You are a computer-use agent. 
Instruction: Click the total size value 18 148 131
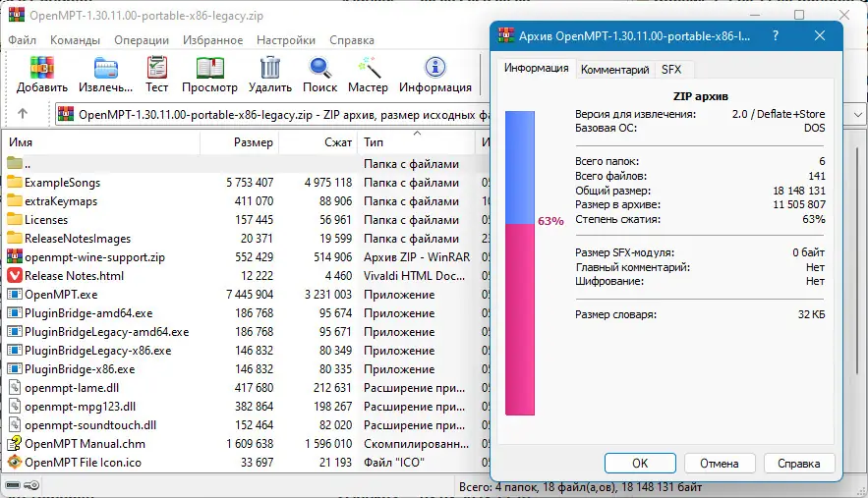pyautogui.click(x=799, y=191)
